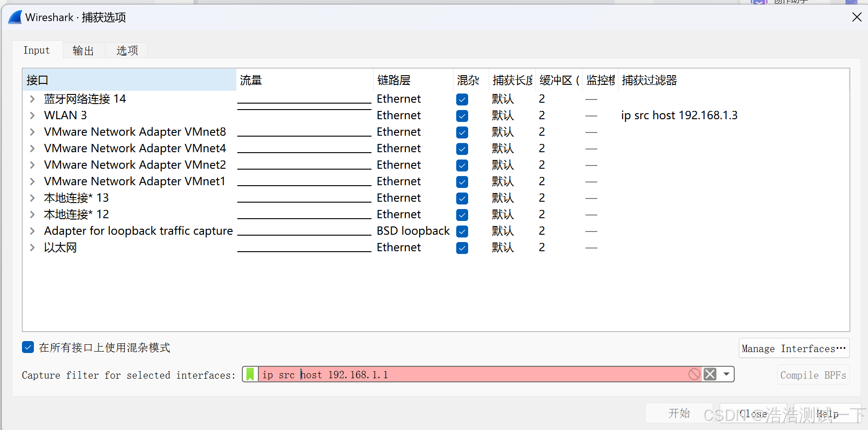Click monitor mode dash for VMnet8 row
This screenshot has width=868, height=430.
click(x=591, y=132)
